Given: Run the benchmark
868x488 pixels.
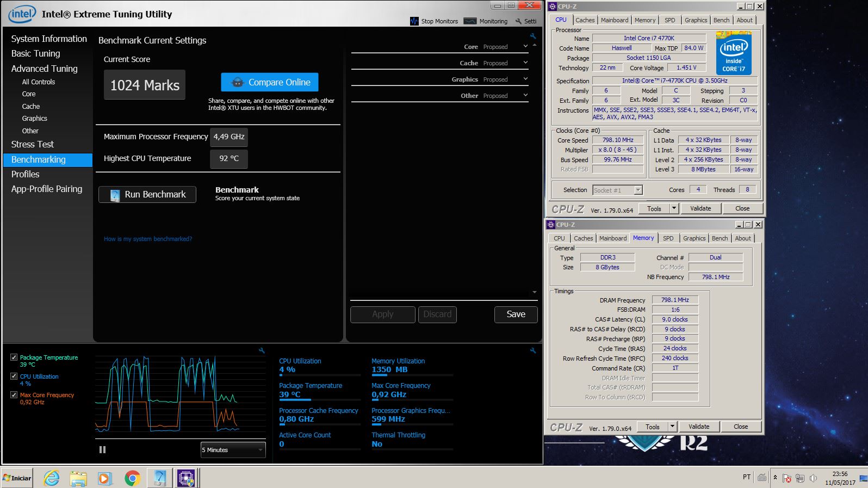Looking at the screenshot, I should click(x=147, y=194).
